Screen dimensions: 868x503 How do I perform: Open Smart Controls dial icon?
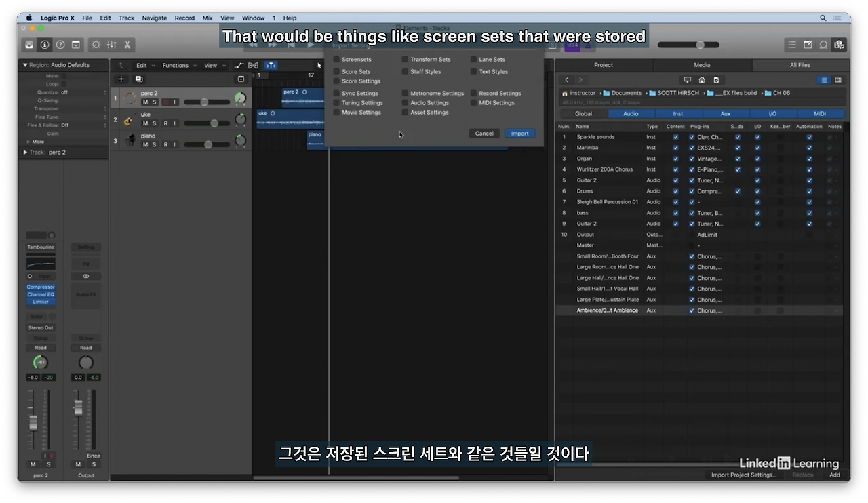pyautogui.click(x=96, y=45)
